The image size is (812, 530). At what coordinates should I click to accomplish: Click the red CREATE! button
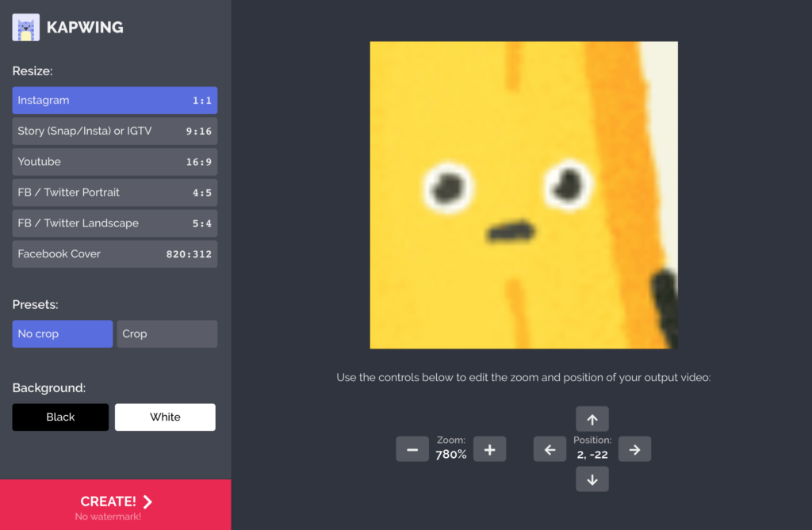coord(116,505)
